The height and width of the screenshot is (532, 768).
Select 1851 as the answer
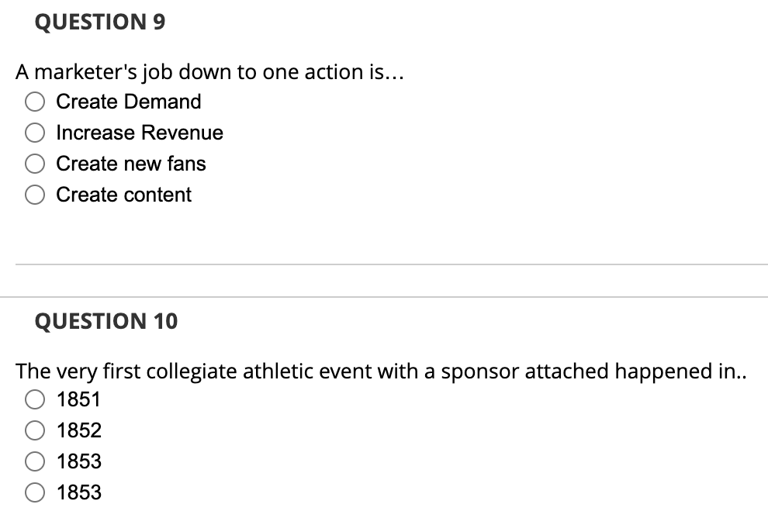pos(34,399)
